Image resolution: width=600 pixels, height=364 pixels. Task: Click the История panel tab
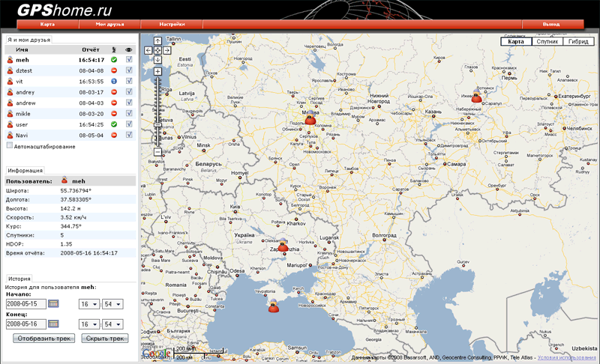coord(19,279)
